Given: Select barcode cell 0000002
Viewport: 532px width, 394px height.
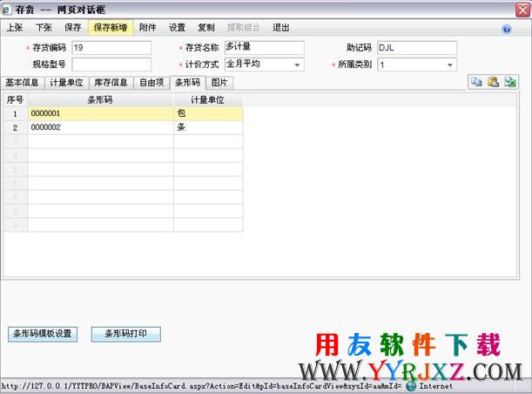Looking at the screenshot, I should tap(100, 128).
